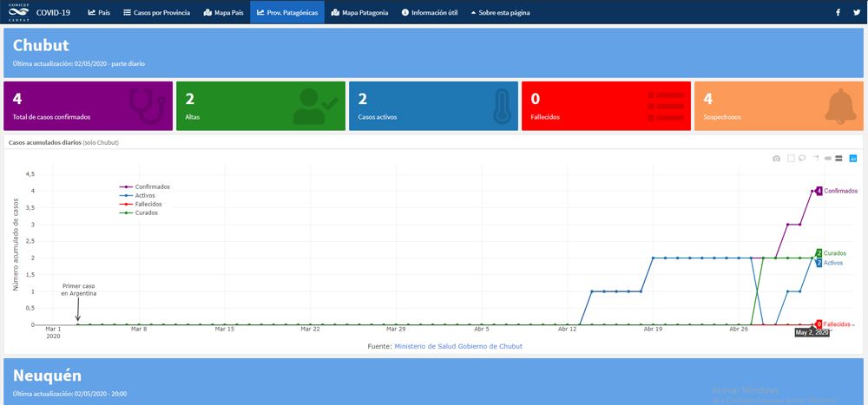Toggle Confirmados series in the chart legend
This screenshot has width=868, height=405.
point(146,186)
